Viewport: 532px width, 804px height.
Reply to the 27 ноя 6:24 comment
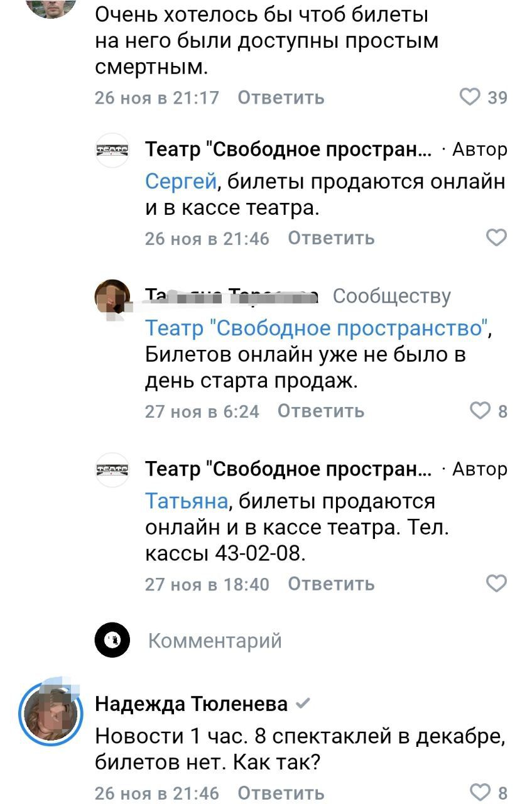point(321,411)
